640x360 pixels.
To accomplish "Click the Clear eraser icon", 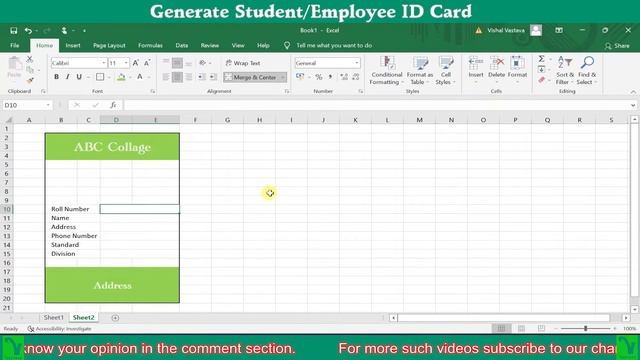I will [x=541, y=80].
